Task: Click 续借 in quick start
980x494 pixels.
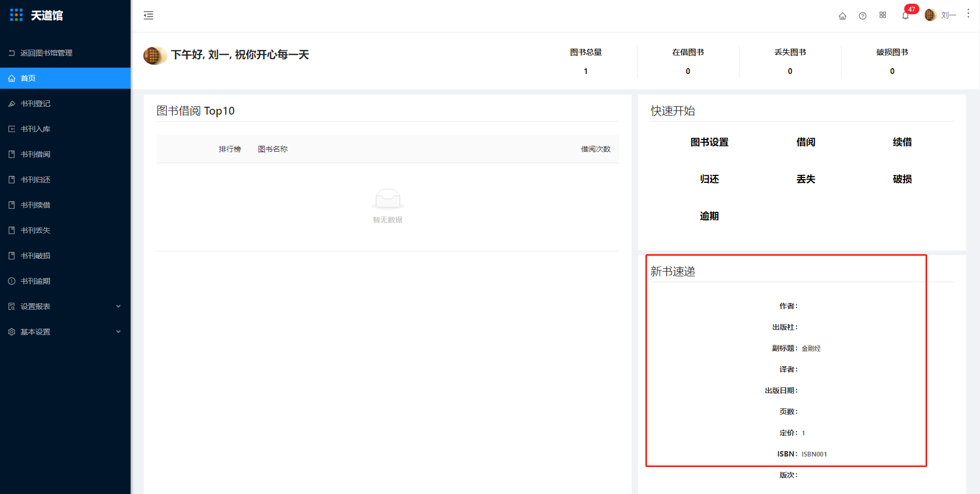Action: pos(902,142)
